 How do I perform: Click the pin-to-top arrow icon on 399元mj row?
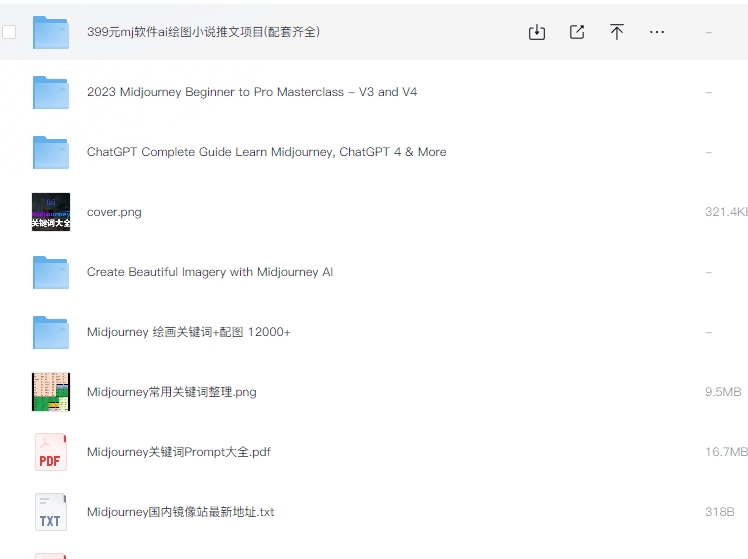(616, 32)
